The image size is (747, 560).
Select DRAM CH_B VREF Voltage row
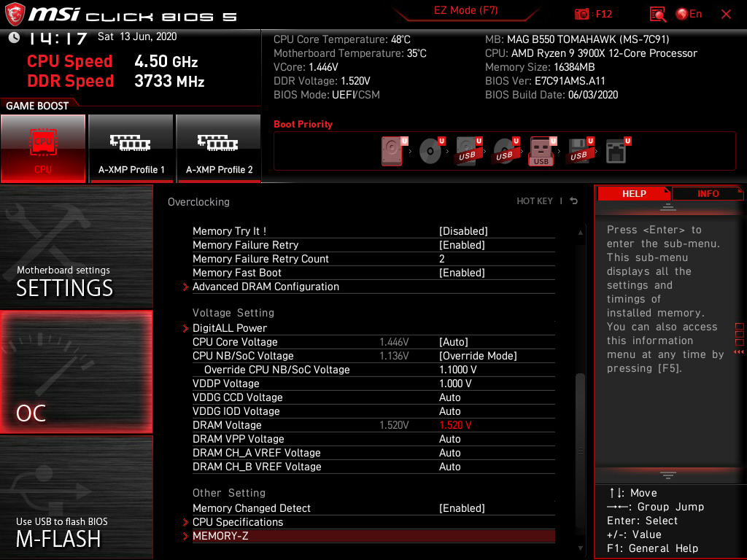(373, 466)
